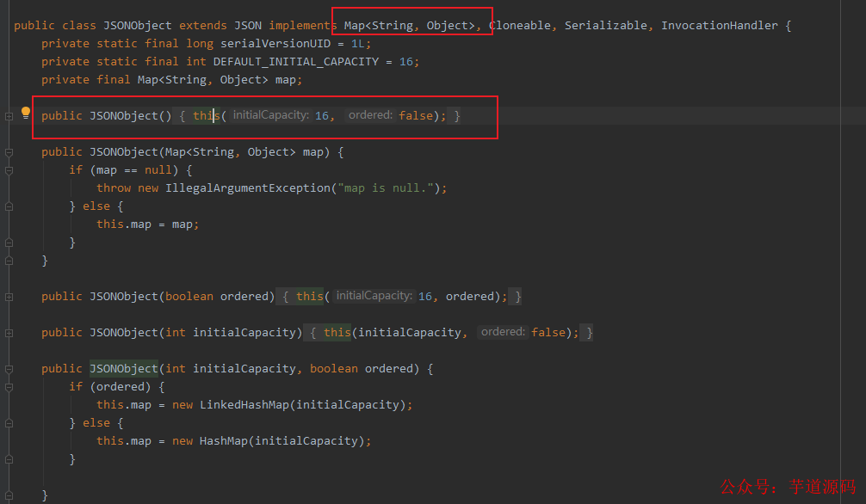Collapse the 'if (map == null)' block fold
866x504 pixels.
(9, 170)
